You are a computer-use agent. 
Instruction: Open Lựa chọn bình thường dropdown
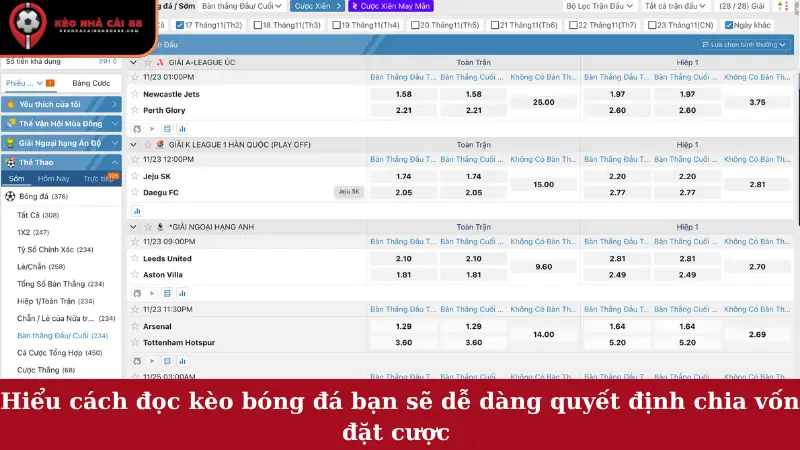[x=744, y=44]
